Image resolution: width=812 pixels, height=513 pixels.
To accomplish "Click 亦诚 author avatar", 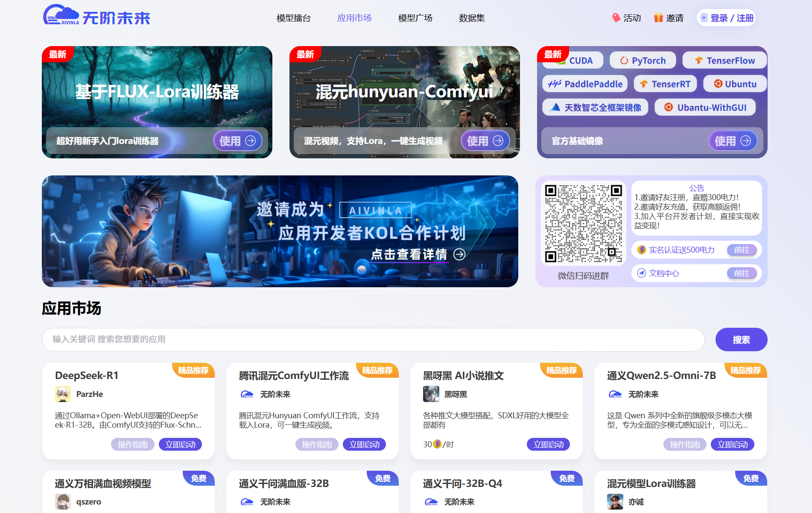I will tap(615, 501).
